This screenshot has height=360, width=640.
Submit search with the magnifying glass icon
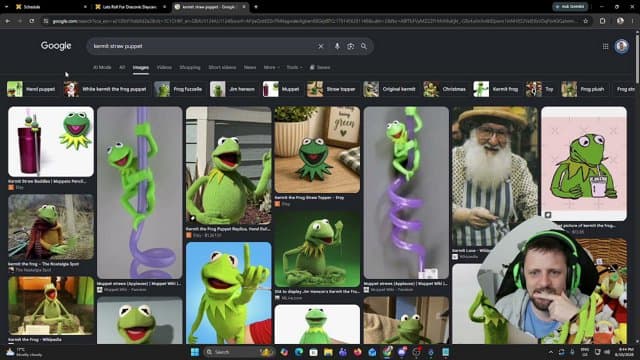pyautogui.click(x=364, y=46)
